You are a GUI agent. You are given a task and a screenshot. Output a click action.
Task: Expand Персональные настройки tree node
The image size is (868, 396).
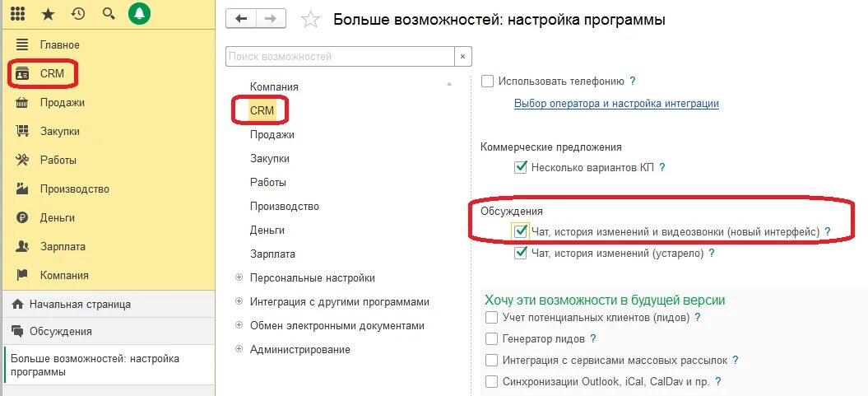point(239,277)
